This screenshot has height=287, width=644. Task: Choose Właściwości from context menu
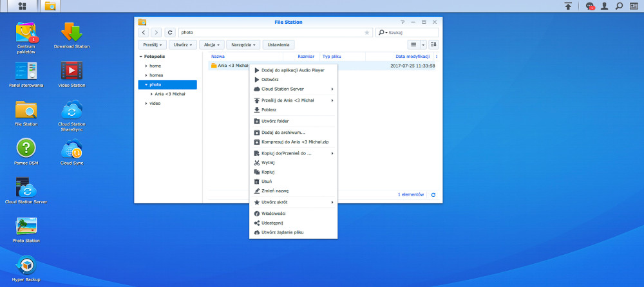(x=293, y=214)
